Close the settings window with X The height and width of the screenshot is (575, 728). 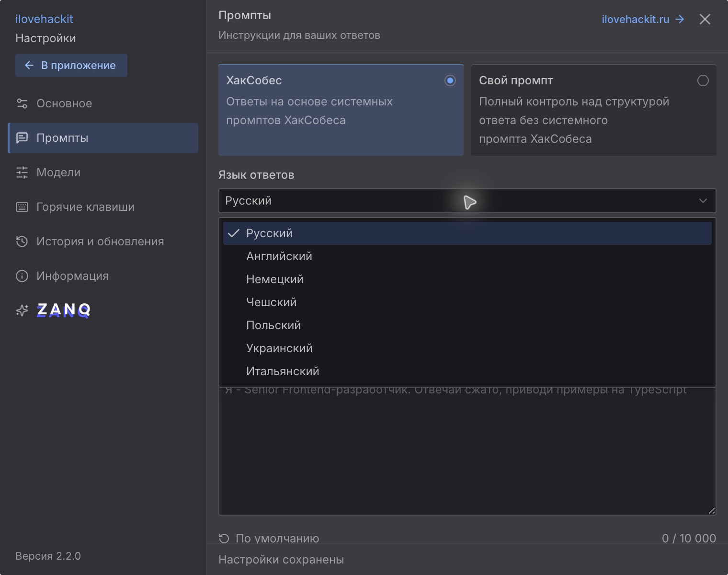pyautogui.click(x=705, y=19)
